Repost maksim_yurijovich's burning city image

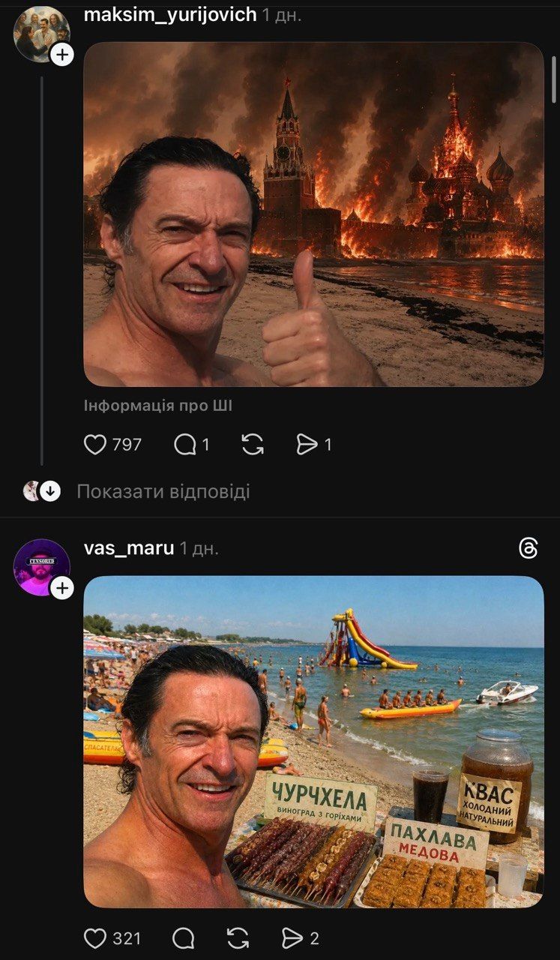pyautogui.click(x=253, y=445)
